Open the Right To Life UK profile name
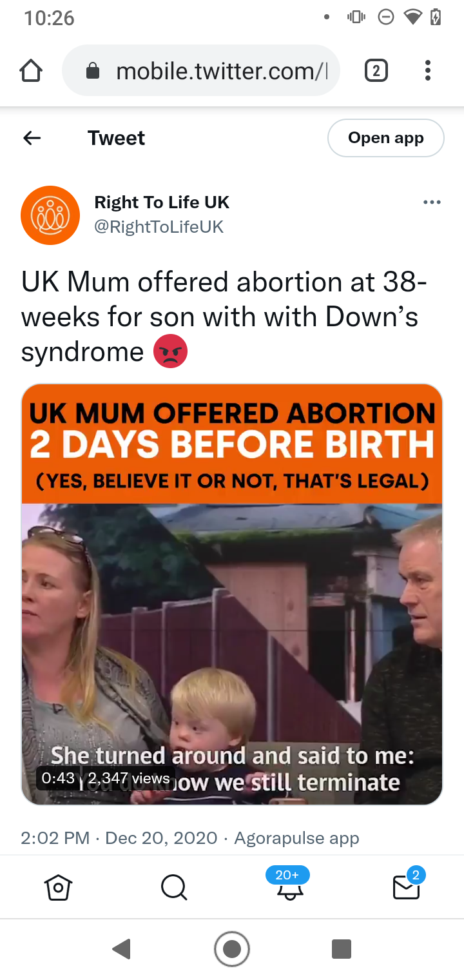Viewport: 464px width, 980px height. pyautogui.click(x=162, y=202)
